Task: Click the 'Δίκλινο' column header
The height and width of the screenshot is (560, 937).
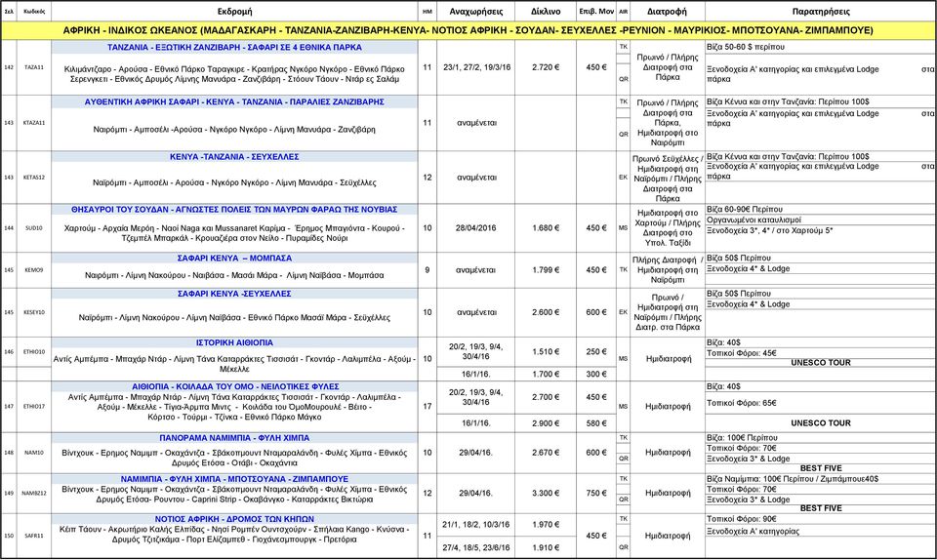Action: click(546, 12)
